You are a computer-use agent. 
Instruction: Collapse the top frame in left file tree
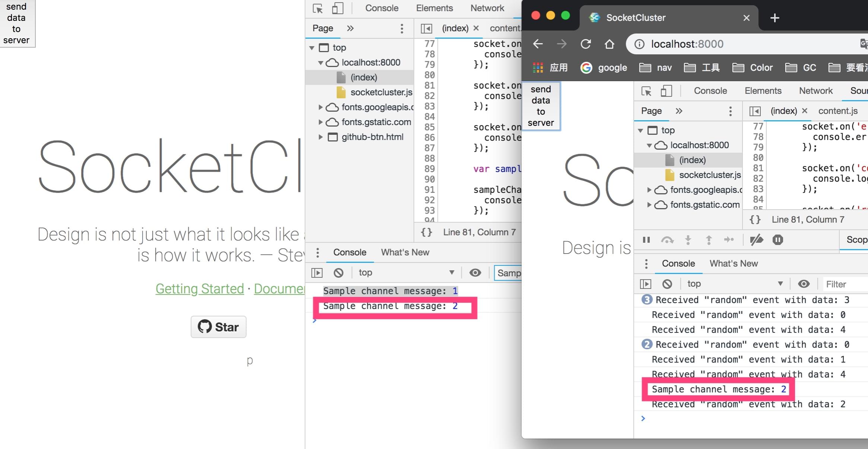point(312,48)
